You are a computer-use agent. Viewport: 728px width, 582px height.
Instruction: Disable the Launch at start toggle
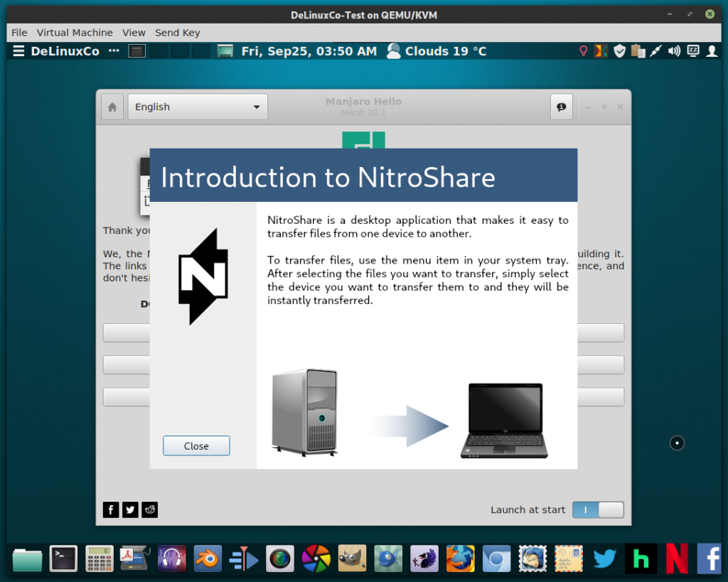click(598, 510)
